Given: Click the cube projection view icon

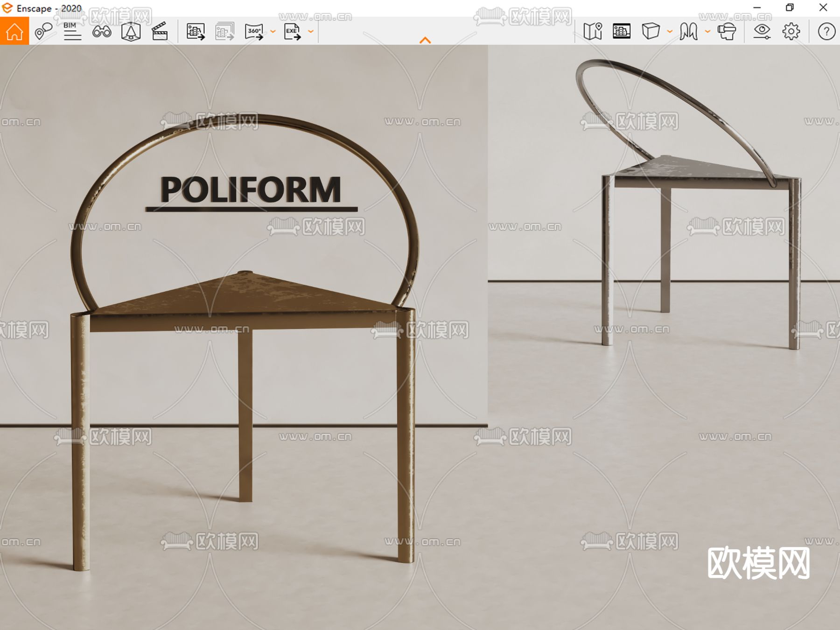Looking at the screenshot, I should coord(651,31).
